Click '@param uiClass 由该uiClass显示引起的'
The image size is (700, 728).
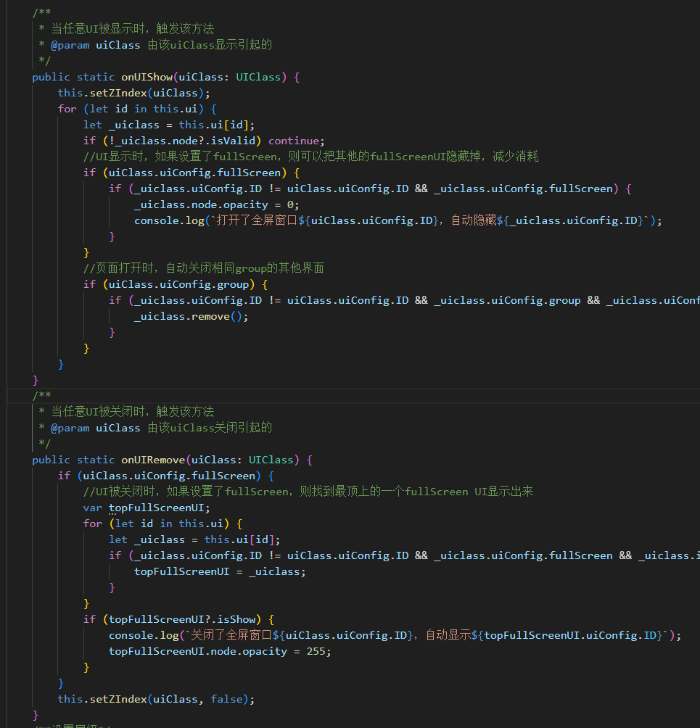[161, 45]
